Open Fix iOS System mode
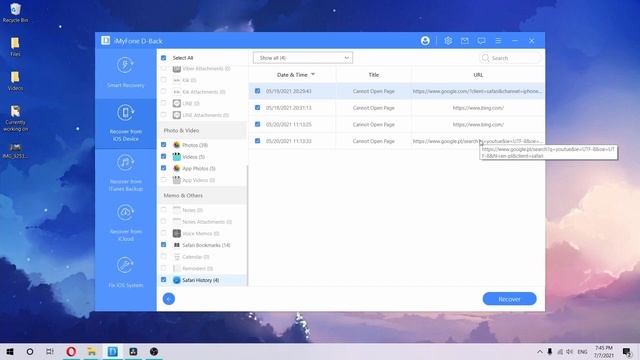Screen dimensions: 640x360 tap(125, 272)
